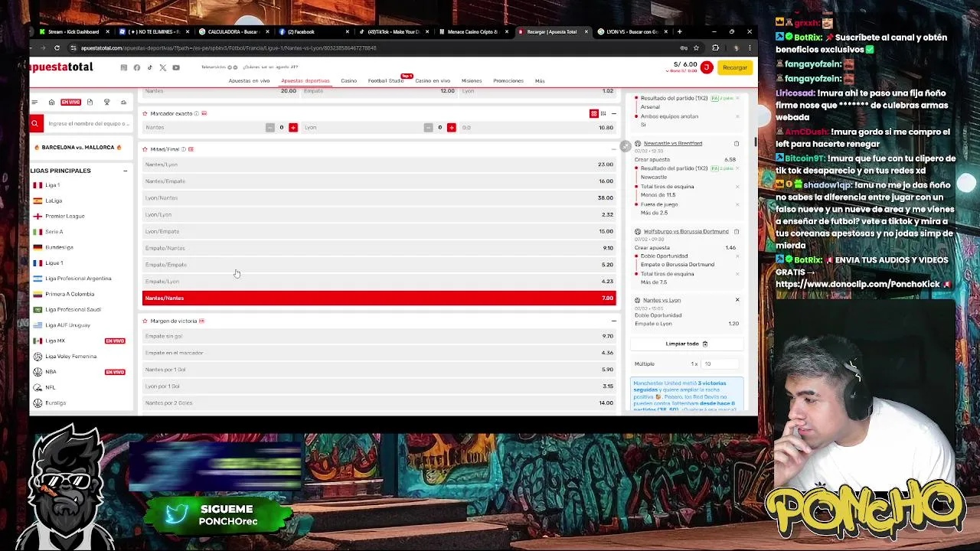
Task: Open the Misiones tab
Action: pos(472,80)
